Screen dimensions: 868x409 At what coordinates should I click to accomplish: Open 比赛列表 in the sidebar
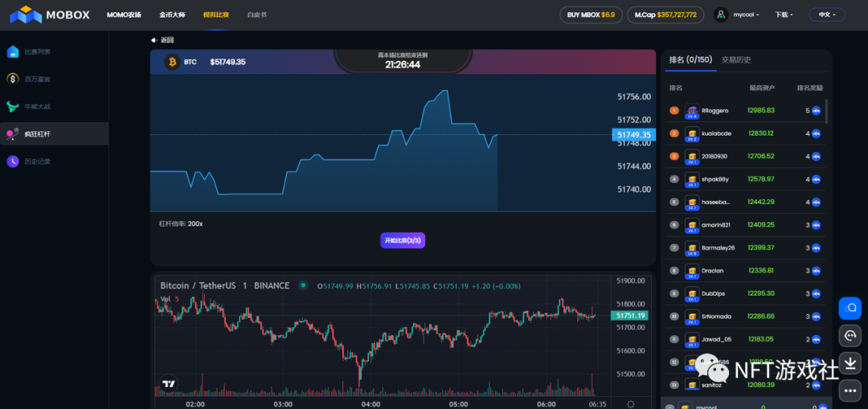[38, 51]
